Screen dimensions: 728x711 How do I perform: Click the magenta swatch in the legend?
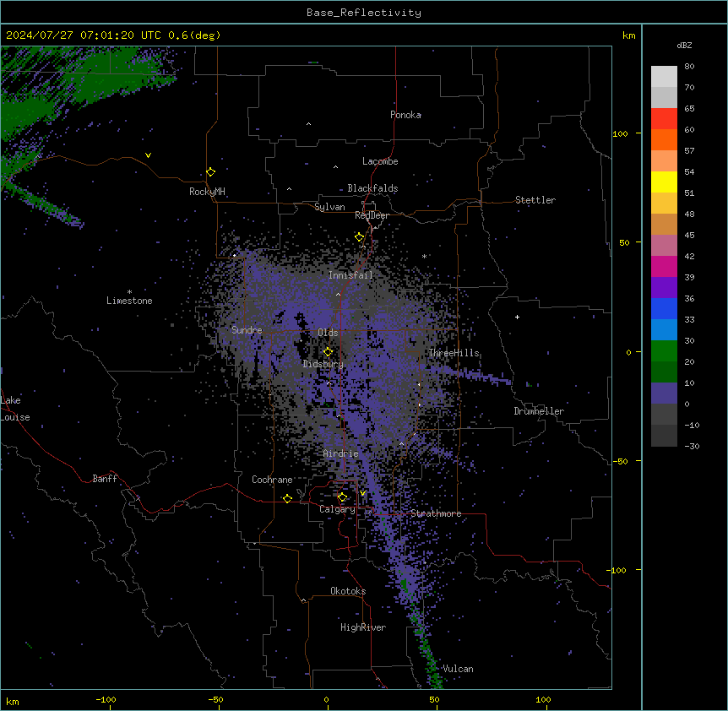coord(664,266)
